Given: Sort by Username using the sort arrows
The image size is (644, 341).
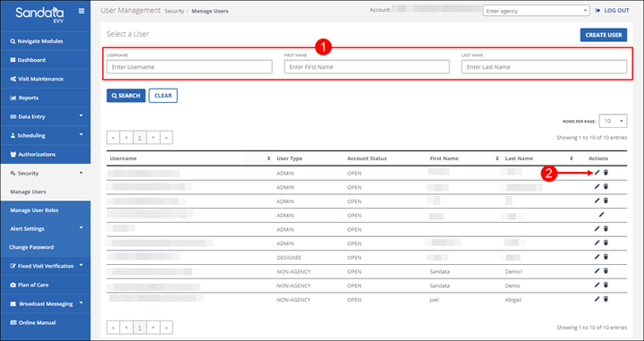Looking at the screenshot, I should pyautogui.click(x=268, y=158).
